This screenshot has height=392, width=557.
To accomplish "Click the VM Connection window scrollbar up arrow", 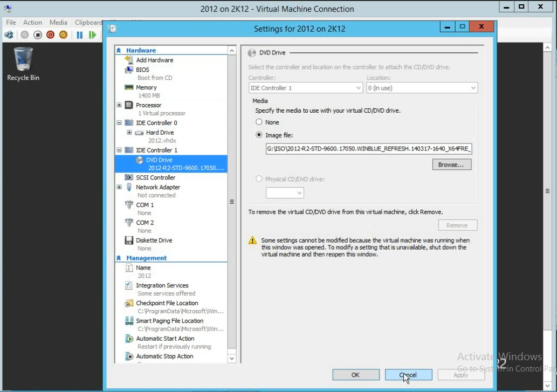I will (547, 47).
